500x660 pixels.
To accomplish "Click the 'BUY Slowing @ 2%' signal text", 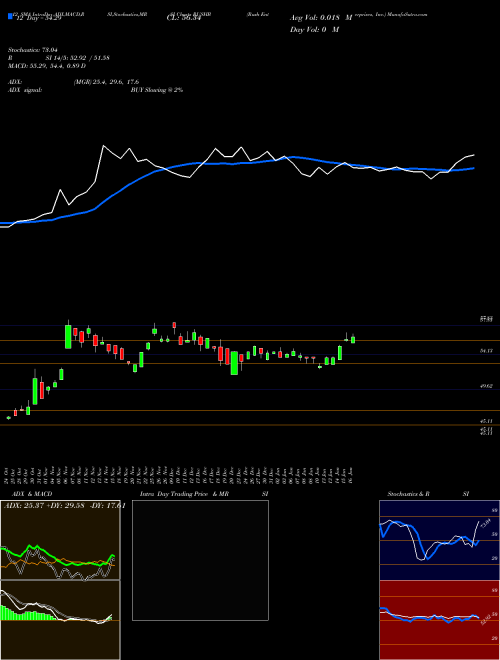I will pos(157,90).
